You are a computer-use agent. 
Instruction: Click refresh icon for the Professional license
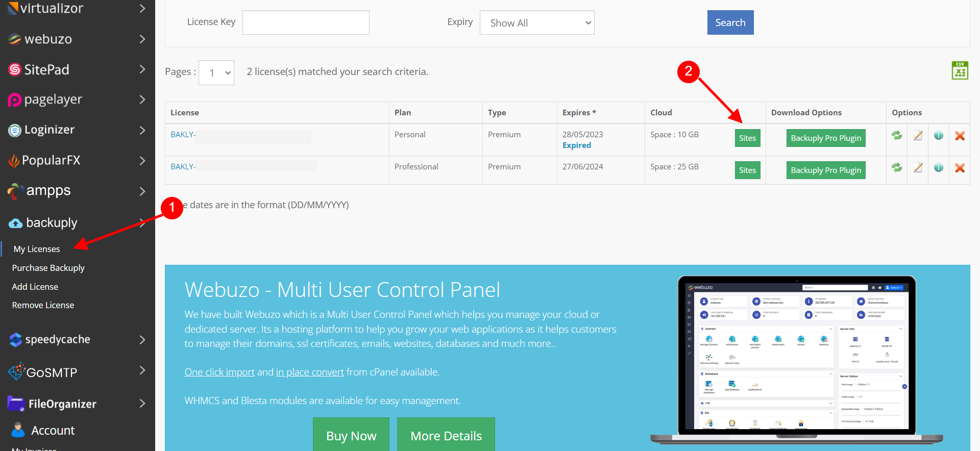click(x=897, y=167)
